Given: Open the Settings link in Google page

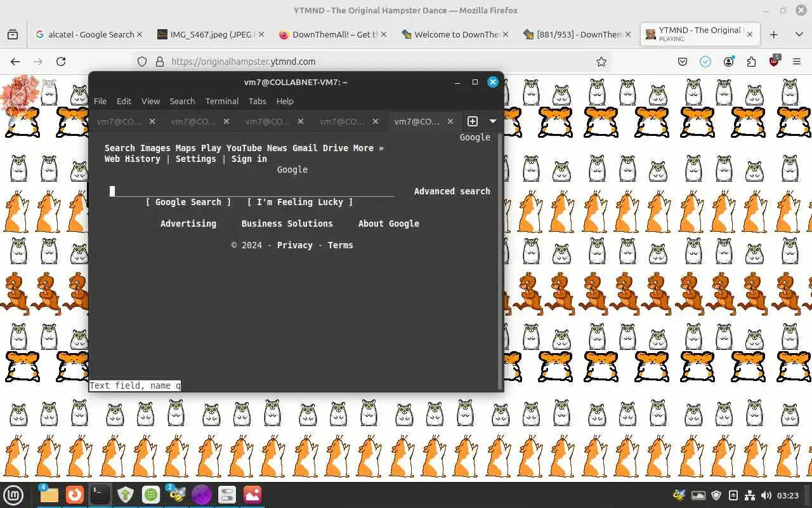Looking at the screenshot, I should [x=196, y=159].
